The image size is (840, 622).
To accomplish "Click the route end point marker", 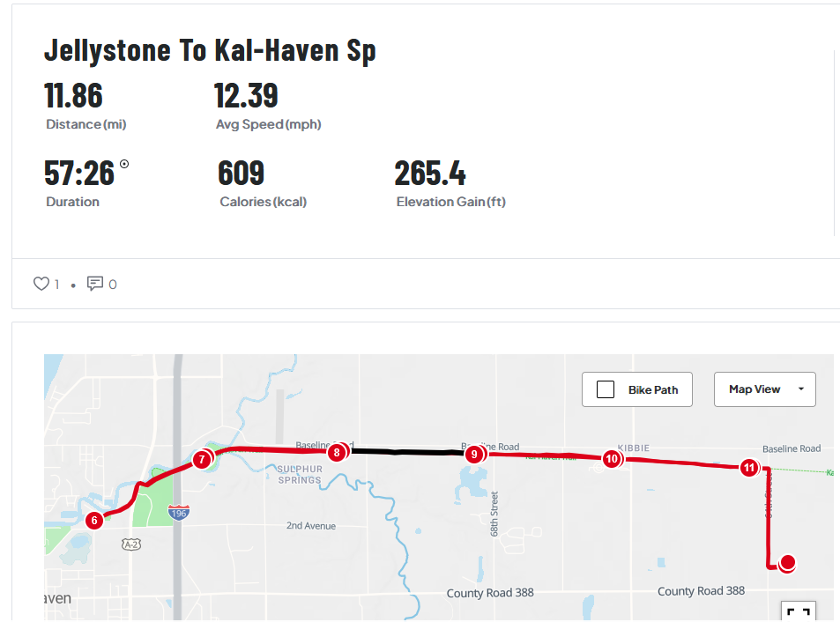I will [788, 562].
